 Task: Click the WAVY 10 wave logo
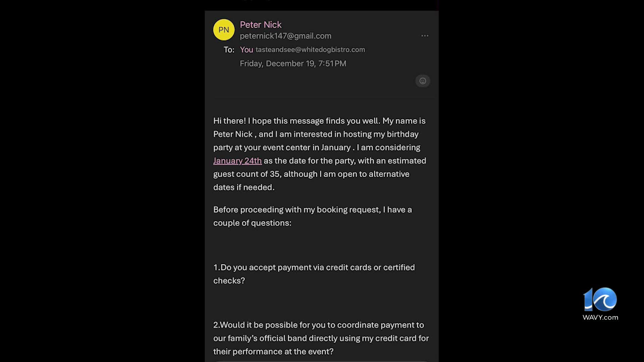point(600,299)
